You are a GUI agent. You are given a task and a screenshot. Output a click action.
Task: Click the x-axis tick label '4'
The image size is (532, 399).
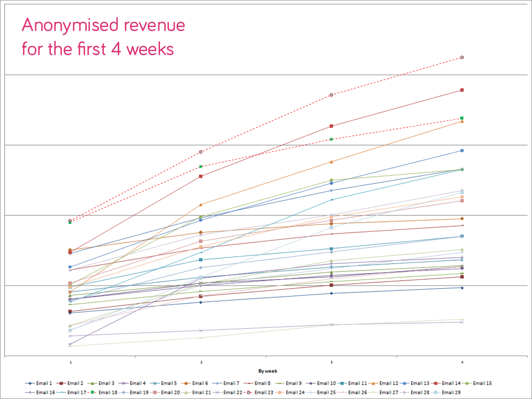(x=462, y=363)
